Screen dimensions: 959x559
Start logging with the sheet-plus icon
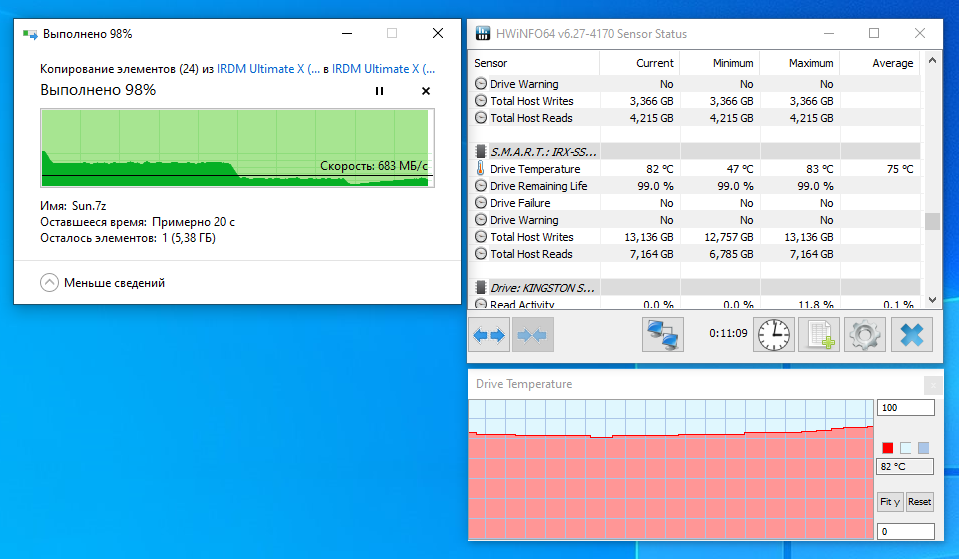pyautogui.click(x=819, y=335)
